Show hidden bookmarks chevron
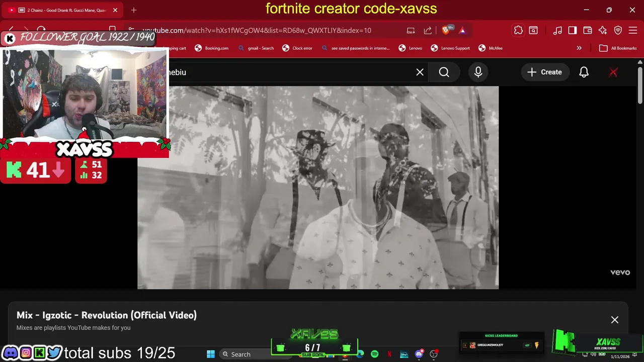 pos(579,48)
